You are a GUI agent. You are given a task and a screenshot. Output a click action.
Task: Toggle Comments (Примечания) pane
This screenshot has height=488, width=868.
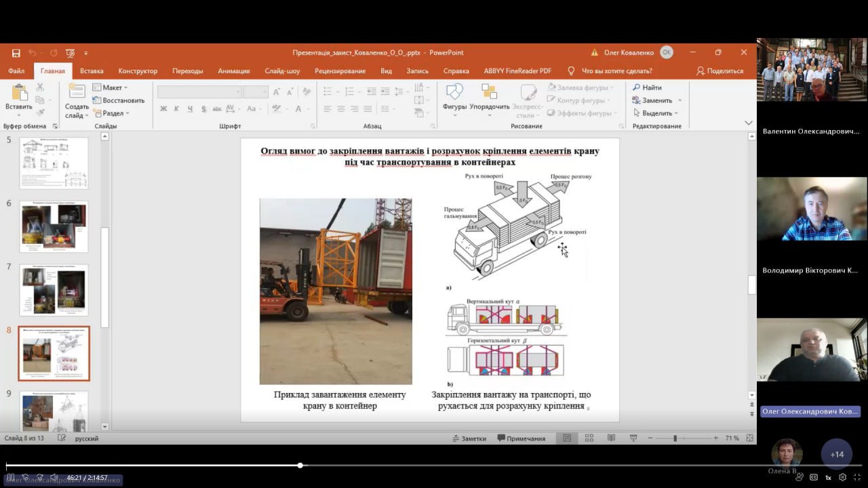(x=520, y=439)
